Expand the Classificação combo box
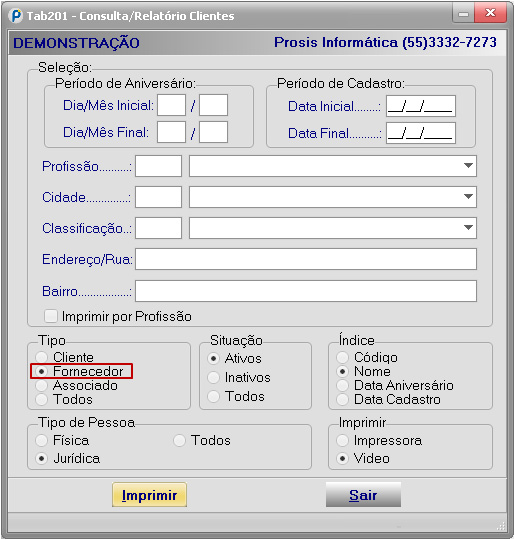515x540 pixels. (x=468, y=228)
